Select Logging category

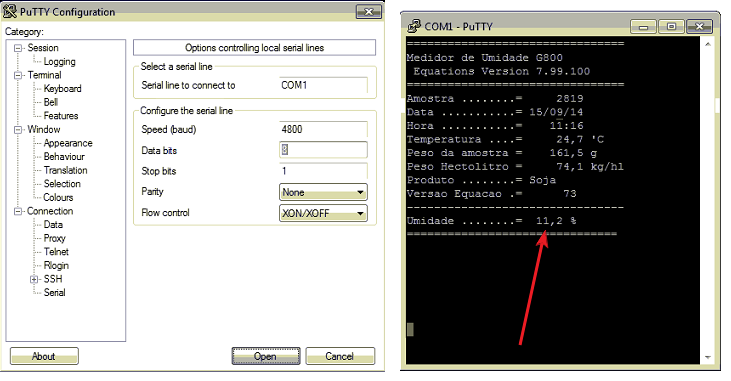pos(59,62)
